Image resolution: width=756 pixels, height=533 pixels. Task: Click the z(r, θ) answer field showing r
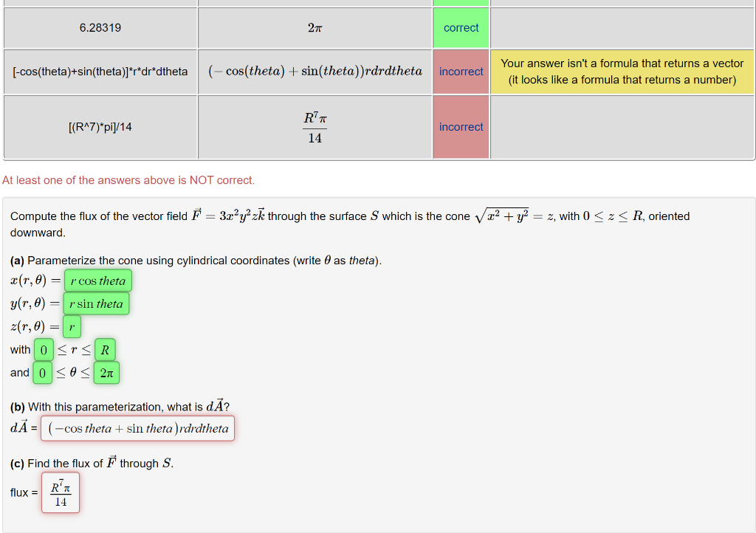pyautogui.click(x=71, y=326)
